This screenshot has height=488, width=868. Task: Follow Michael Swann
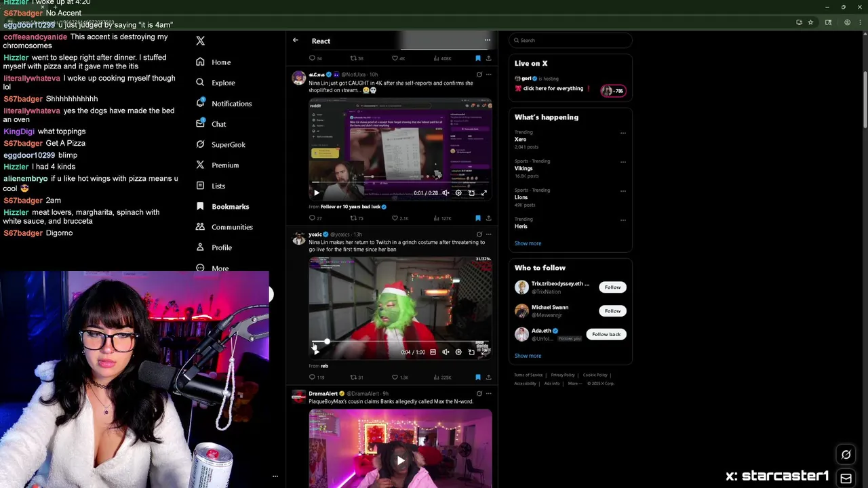click(612, 310)
